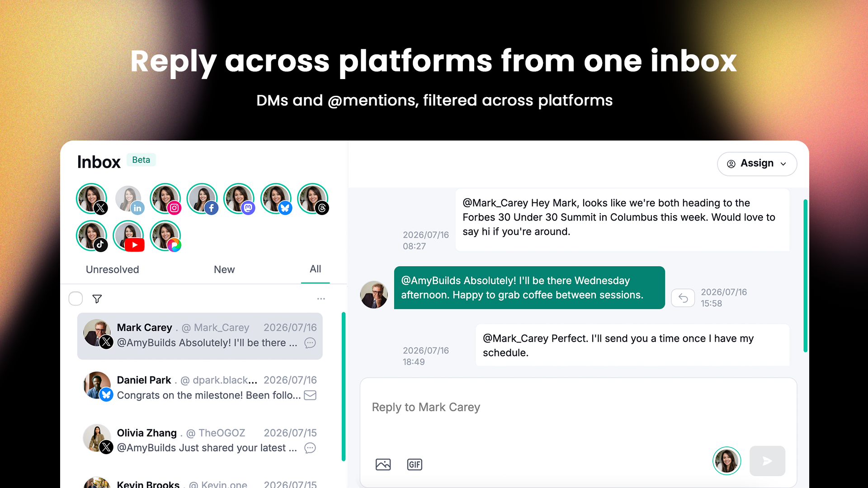Open Daniel Park's conversation
868x488 pixels.
tap(200, 388)
